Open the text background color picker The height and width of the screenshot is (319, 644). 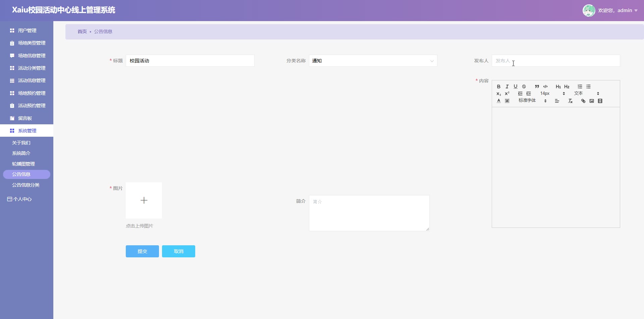tap(507, 101)
